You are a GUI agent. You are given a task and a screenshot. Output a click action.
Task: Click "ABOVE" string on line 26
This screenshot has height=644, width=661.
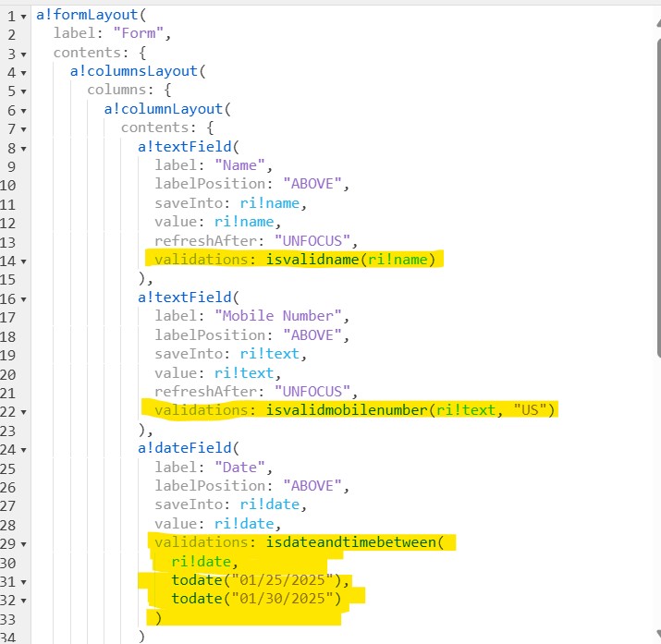tap(312, 486)
